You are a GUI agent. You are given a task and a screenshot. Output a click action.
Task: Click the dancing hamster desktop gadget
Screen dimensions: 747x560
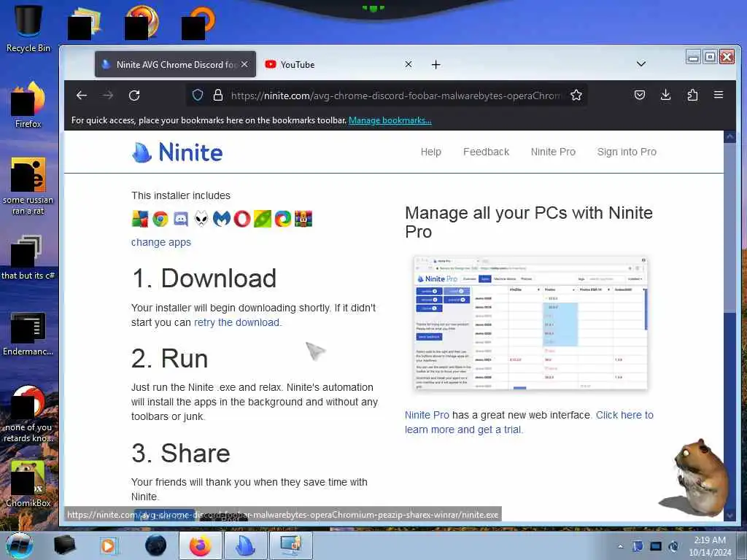click(x=697, y=478)
